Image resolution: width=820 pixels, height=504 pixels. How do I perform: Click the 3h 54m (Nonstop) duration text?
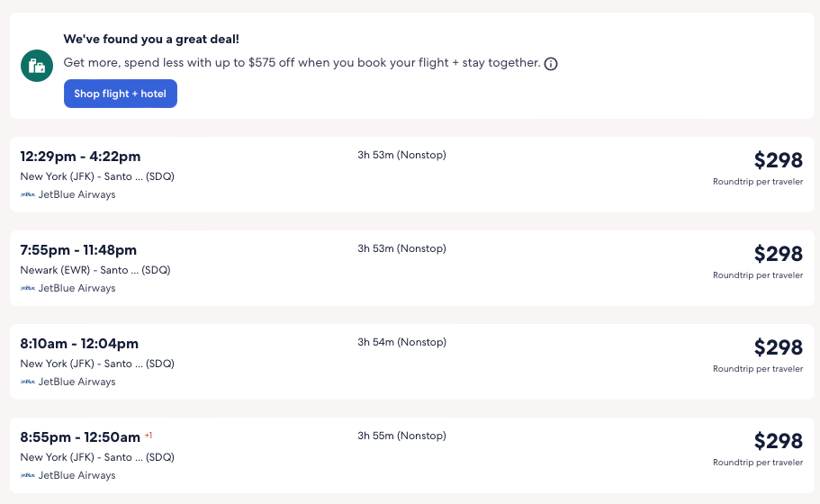pyautogui.click(x=401, y=342)
